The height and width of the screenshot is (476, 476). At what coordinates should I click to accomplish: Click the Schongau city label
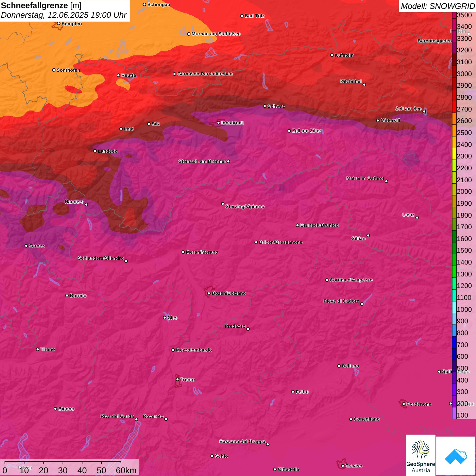click(158, 4)
